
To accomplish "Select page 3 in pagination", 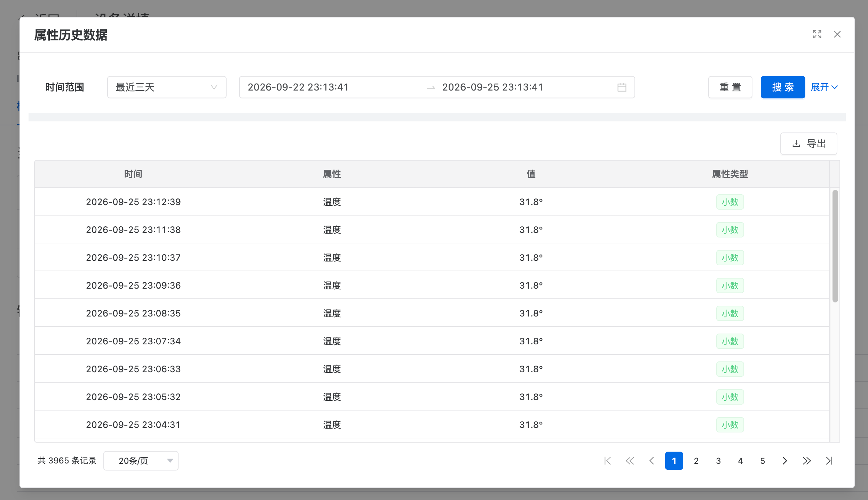I will tap(718, 461).
